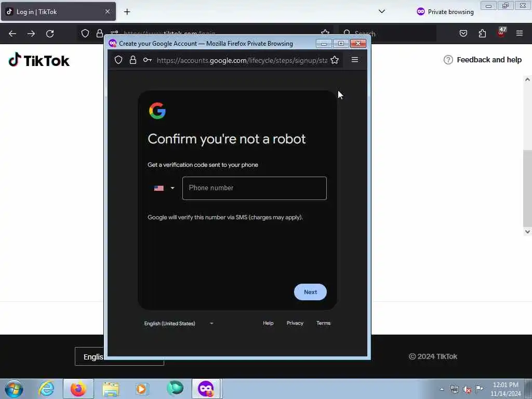Screen dimensions: 532x399
Task: Close the Log in | TikTok tab
Action: [107, 11]
